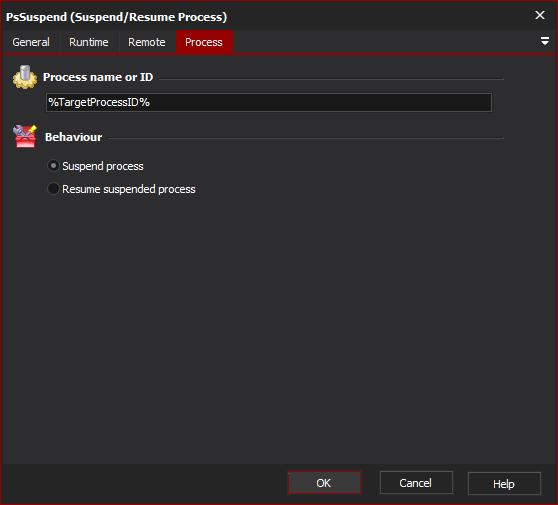This screenshot has width=558, height=505.
Task: Open the Runtime tab
Action: [x=89, y=42]
